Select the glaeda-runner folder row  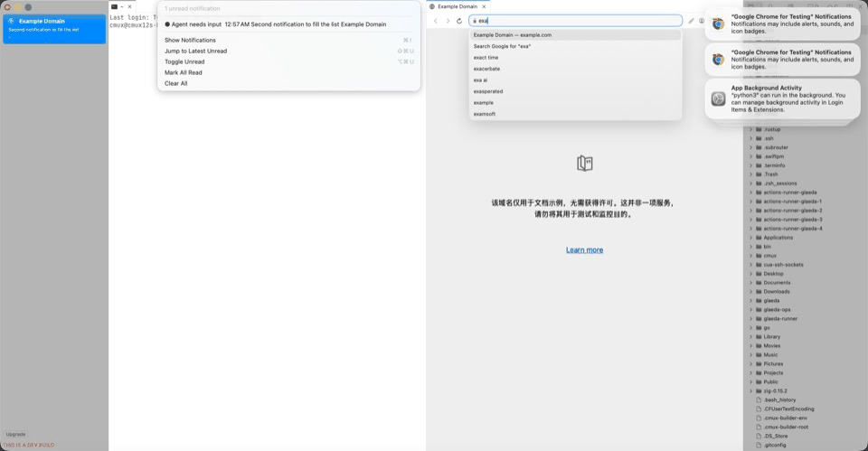806,319
